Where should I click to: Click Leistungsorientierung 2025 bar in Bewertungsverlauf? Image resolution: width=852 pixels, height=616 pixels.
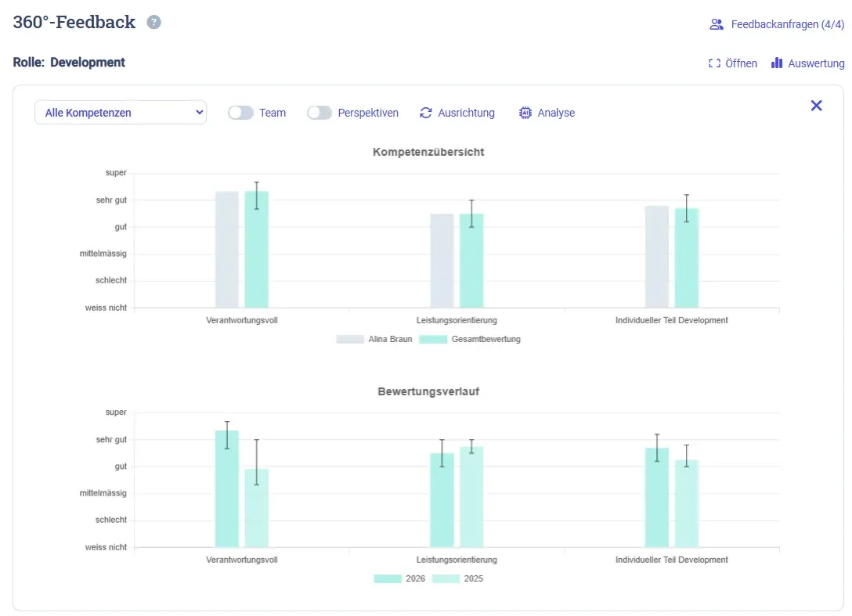click(x=471, y=497)
